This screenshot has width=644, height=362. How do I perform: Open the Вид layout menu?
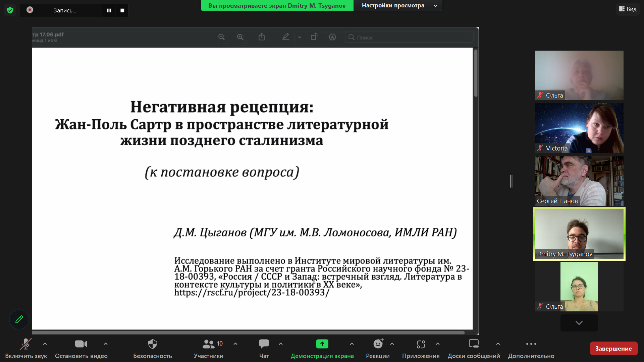(628, 9)
